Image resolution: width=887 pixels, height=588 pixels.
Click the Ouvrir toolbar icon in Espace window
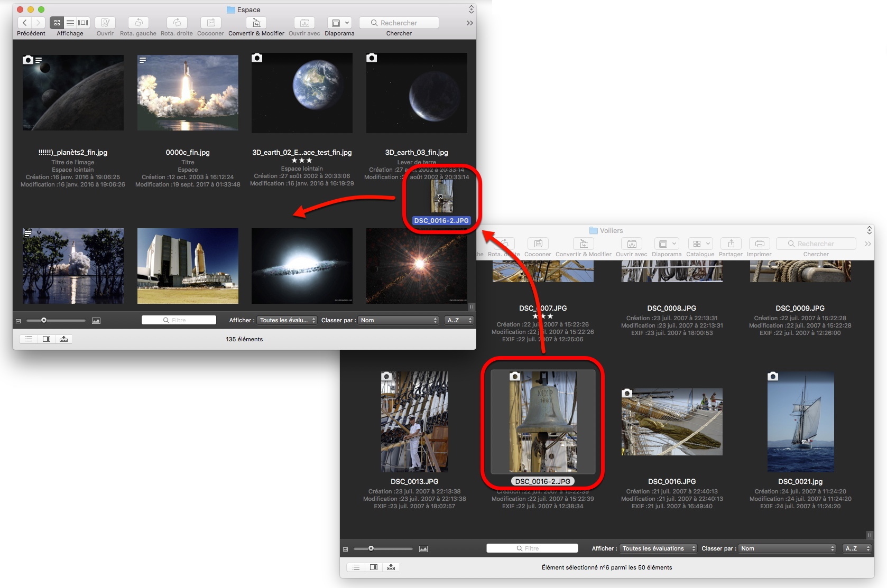click(x=105, y=23)
